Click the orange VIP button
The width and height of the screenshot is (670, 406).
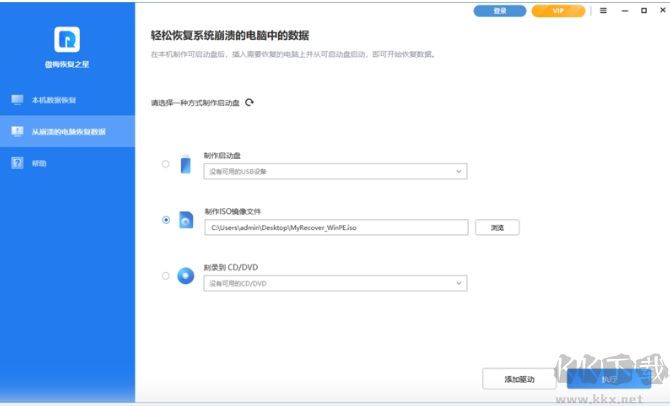558,11
